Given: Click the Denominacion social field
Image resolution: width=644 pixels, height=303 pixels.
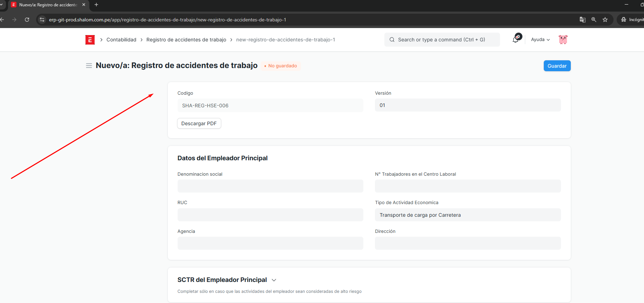Looking at the screenshot, I should [x=270, y=186].
